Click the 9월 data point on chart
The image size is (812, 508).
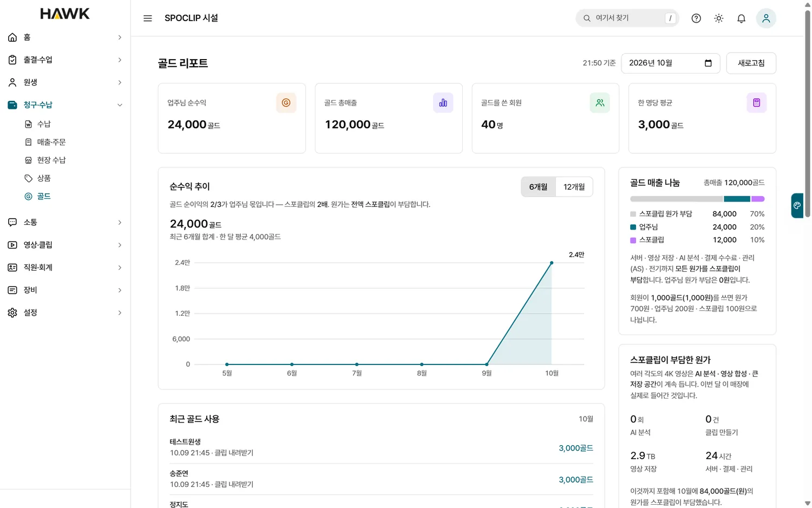tap(487, 364)
